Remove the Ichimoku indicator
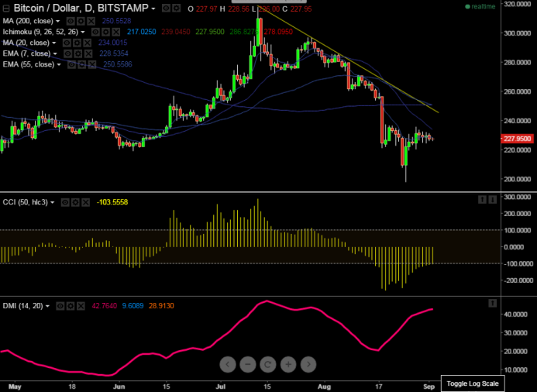Viewport: 537px width, 392px height. pos(115,33)
